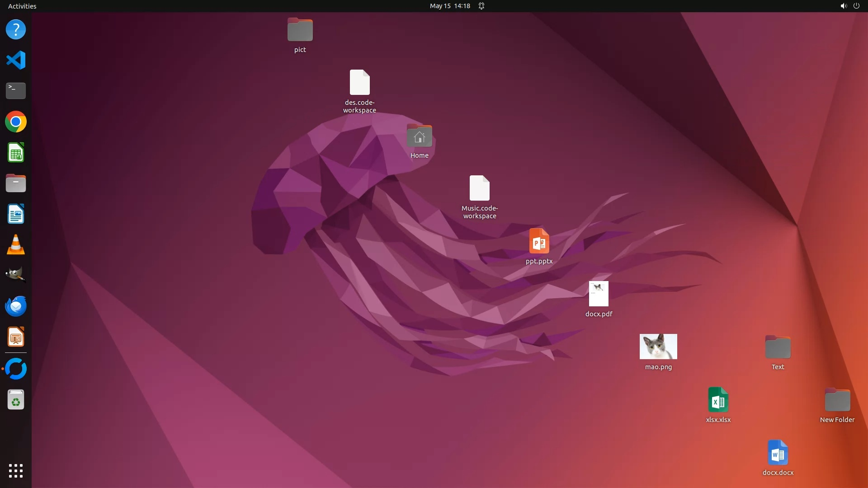Launch Terminal from the dock

(x=16, y=91)
